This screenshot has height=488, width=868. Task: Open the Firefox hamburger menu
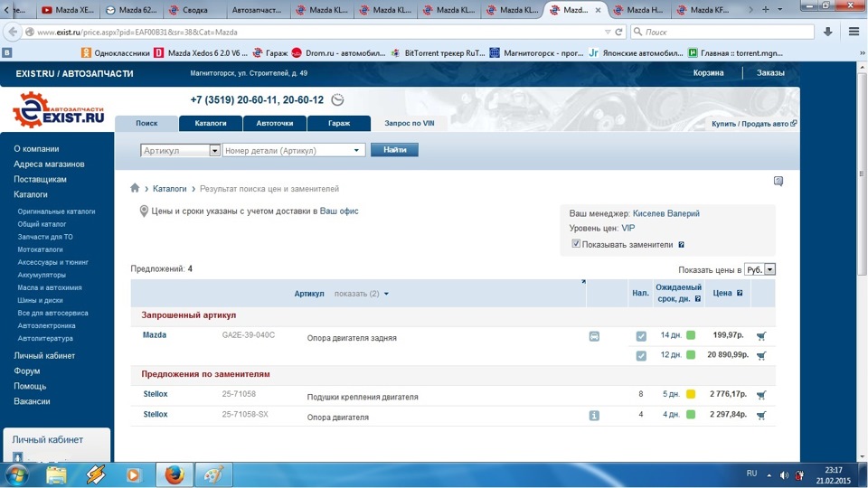pos(854,33)
